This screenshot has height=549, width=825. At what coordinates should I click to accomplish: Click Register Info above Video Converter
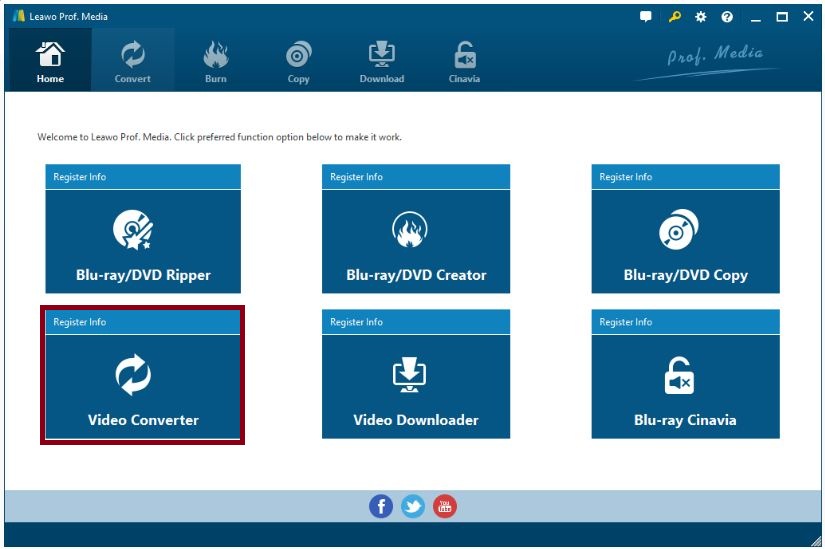80,322
